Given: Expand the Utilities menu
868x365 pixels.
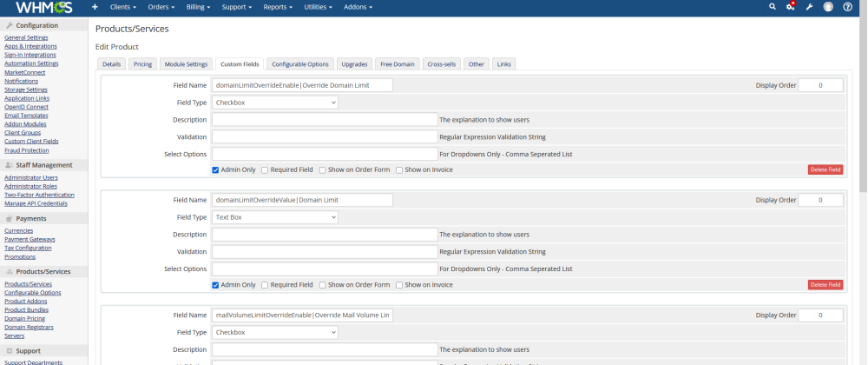Looking at the screenshot, I should (319, 7).
